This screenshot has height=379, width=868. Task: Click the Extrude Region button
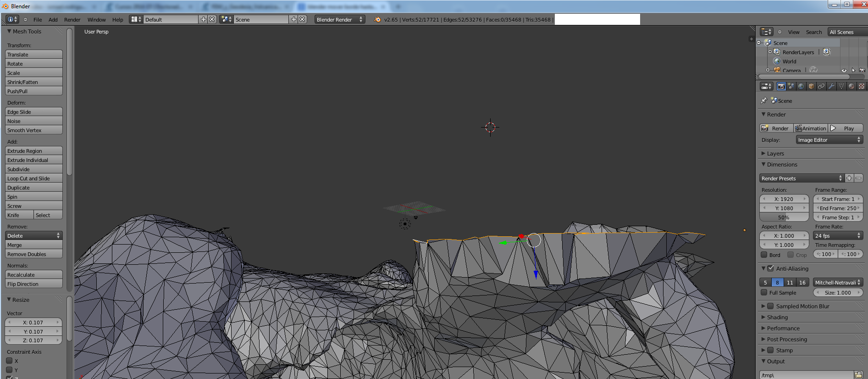coord(33,150)
